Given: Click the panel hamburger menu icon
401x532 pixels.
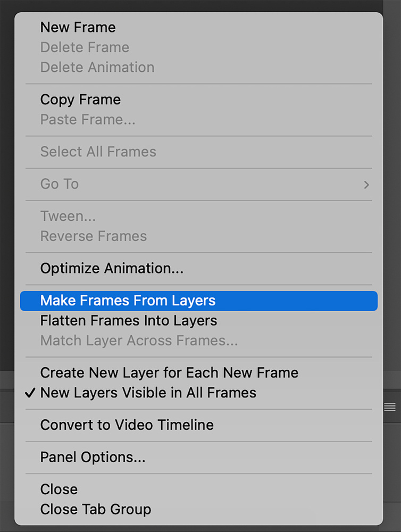Looking at the screenshot, I should click(389, 407).
